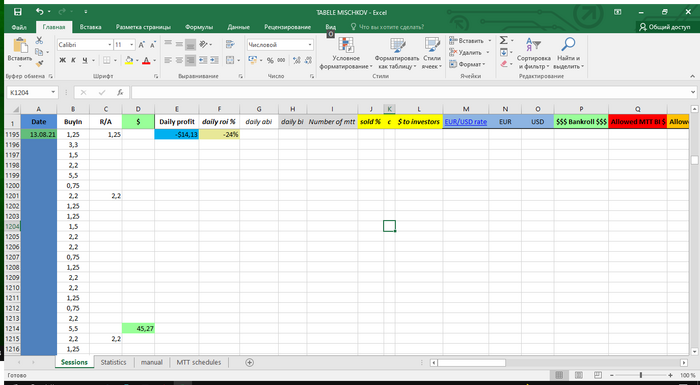Toggle top vertical alignment

click(x=168, y=44)
